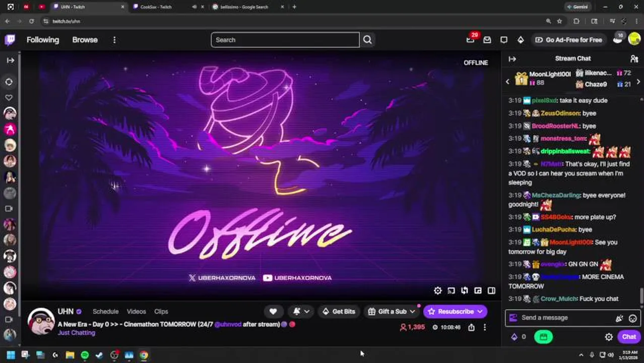Open the emote picker in chat input
644x363 pixels.
[632, 318]
